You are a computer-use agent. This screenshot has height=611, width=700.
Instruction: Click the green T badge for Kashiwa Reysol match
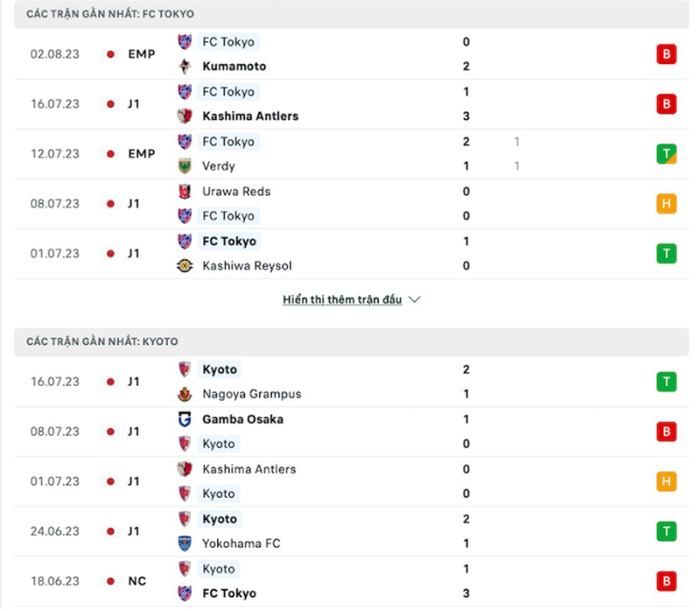667,254
